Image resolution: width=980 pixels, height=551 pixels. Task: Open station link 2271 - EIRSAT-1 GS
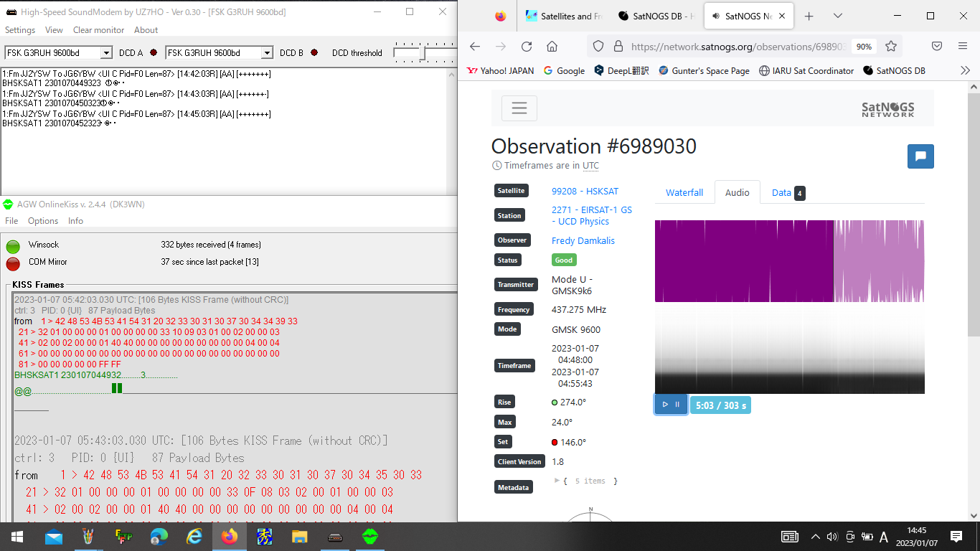click(x=592, y=216)
